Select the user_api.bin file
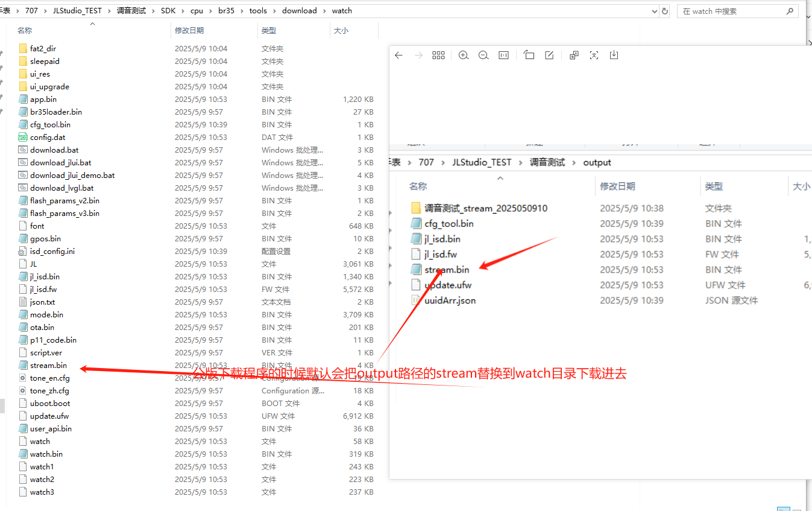The height and width of the screenshot is (511, 812). tap(51, 428)
